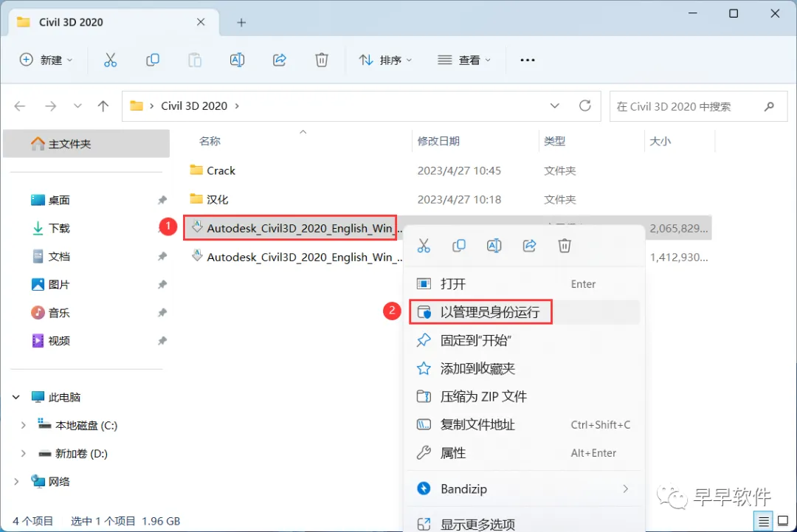This screenshot has height=532, width=797.
Task: Click the Delete trash icon in the toolbar
Action: (x=321, y=60)
